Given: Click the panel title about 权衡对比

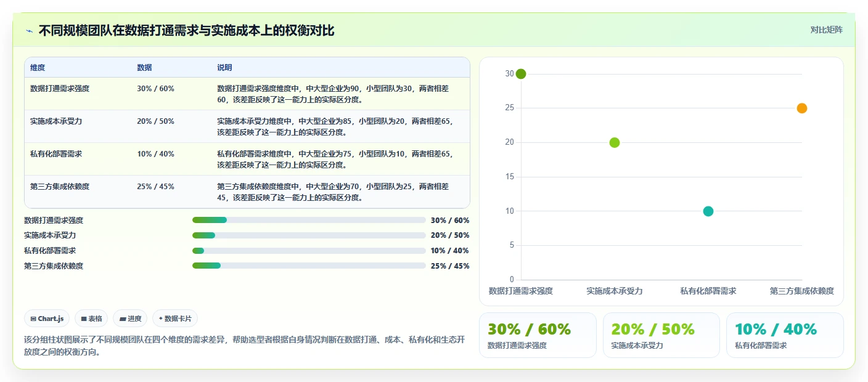Looking at the screenshot, I should (186, 31).
